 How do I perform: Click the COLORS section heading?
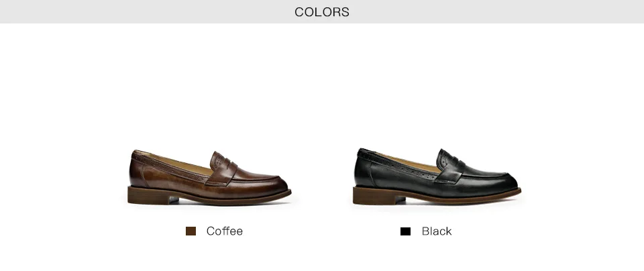coord(322,12)
